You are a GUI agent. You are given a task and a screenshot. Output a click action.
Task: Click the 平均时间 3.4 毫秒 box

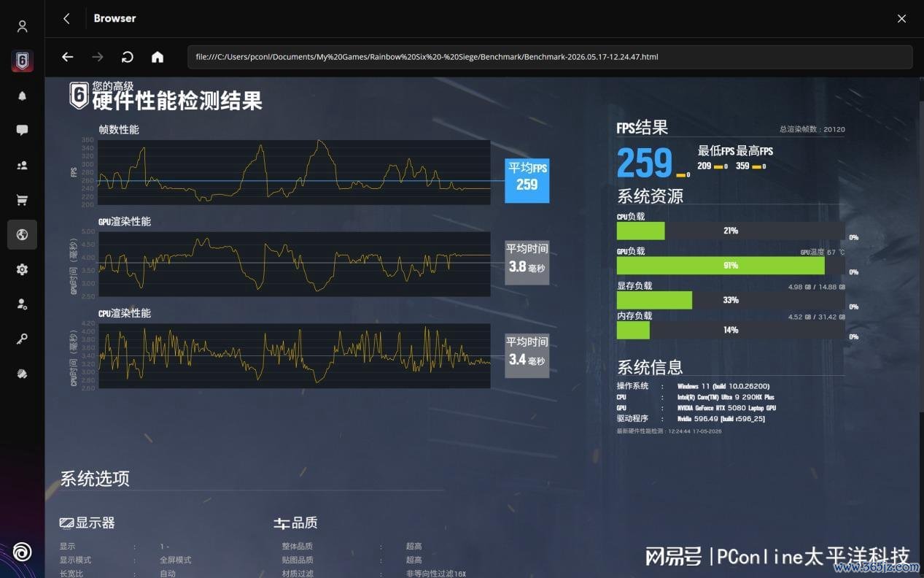[527, 355]
